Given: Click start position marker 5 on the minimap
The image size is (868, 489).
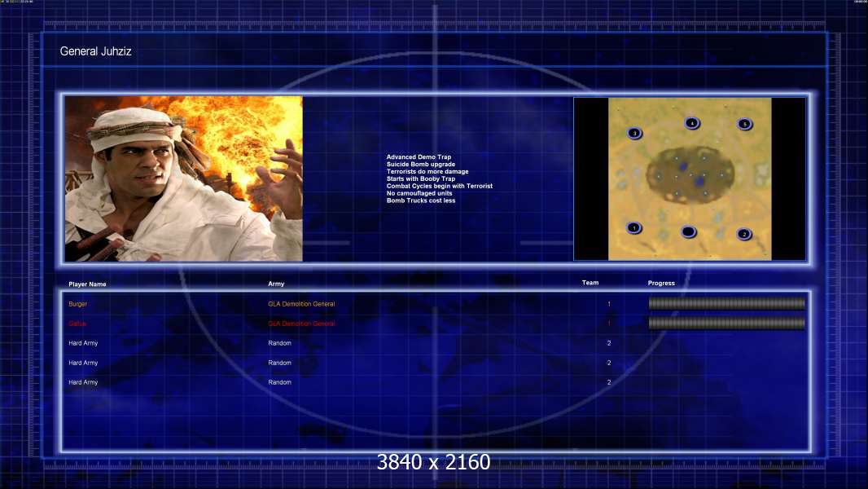Looking at the screenshot, I should (x=744, y=124).
